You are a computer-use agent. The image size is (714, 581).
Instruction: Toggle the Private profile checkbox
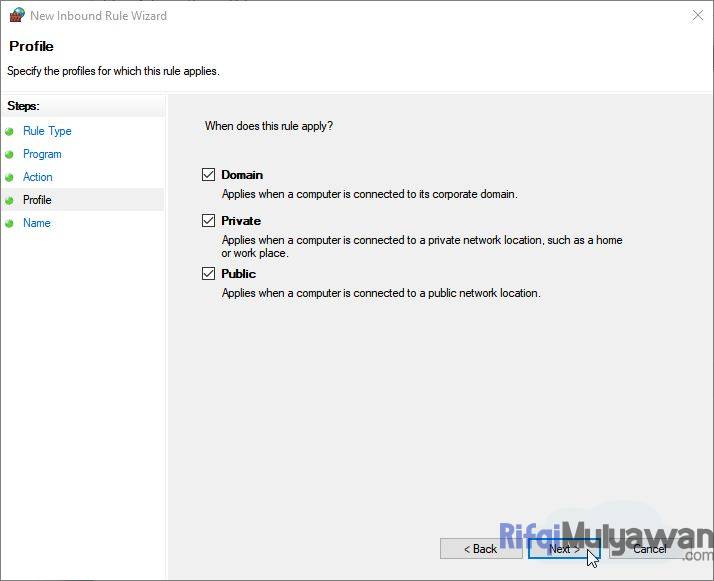208,221
